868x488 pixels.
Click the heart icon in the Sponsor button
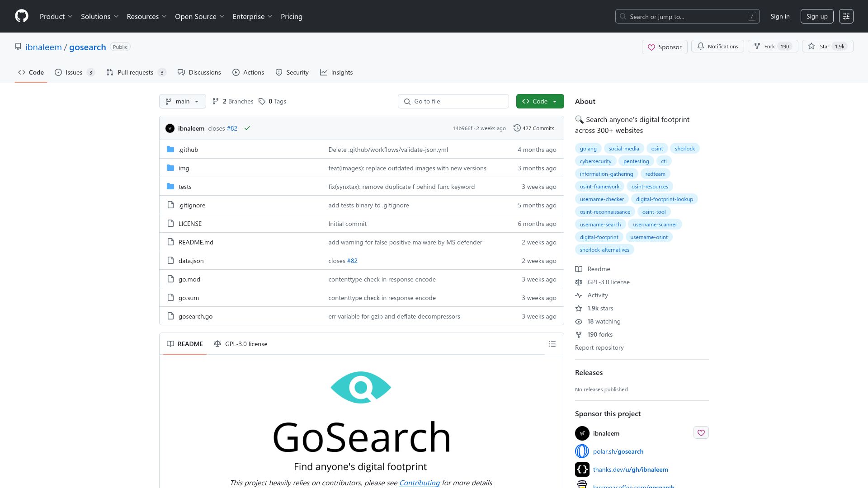click(x=651, y=47)
